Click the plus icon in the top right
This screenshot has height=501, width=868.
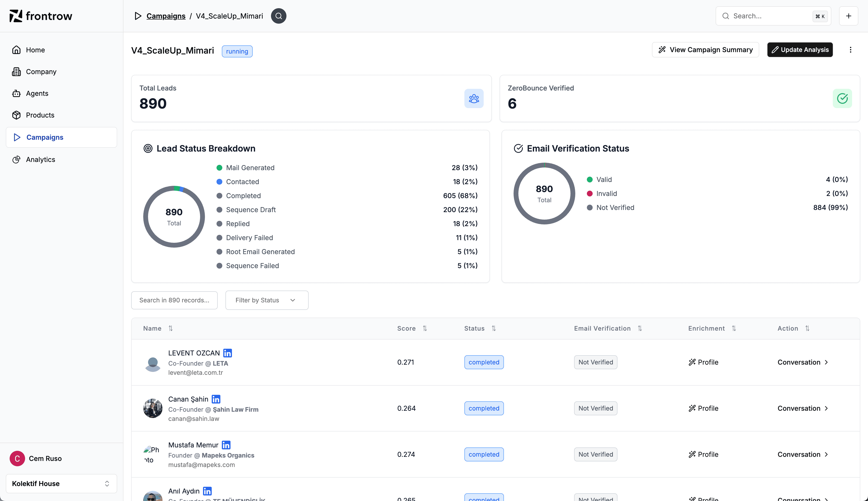pyautogui.click(x=849, y=16)
